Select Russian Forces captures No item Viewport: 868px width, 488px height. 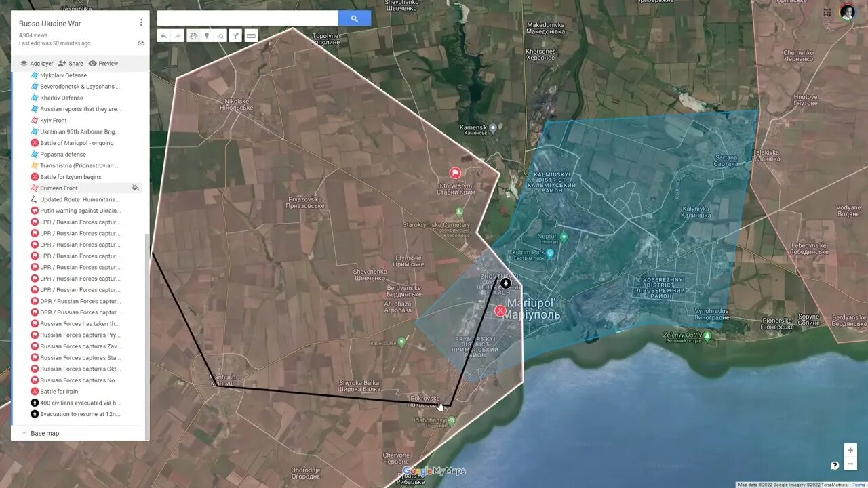pyautogui.click(x=80, y=380)
